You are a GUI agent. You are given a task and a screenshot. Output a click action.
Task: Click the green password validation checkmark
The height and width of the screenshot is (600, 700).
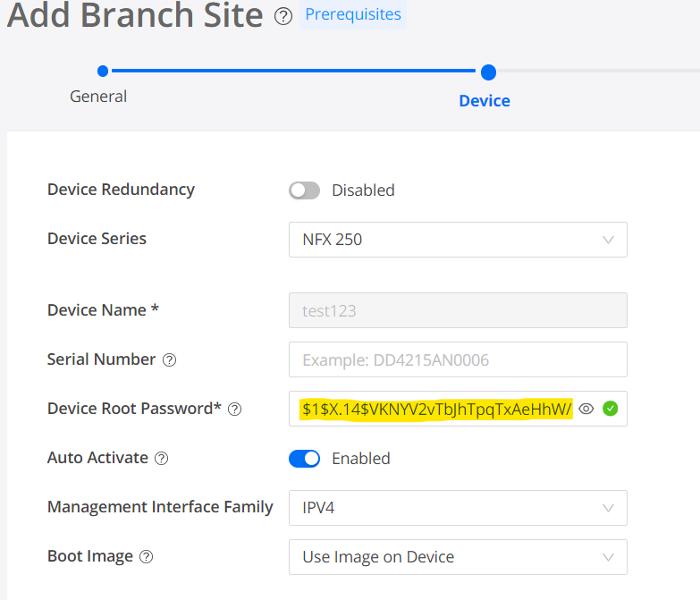[610, 409]
